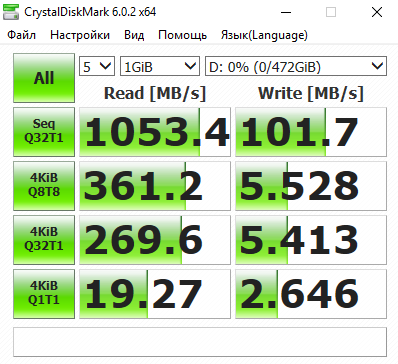Expand the 1GiB test size dropdown

(160, 66)
